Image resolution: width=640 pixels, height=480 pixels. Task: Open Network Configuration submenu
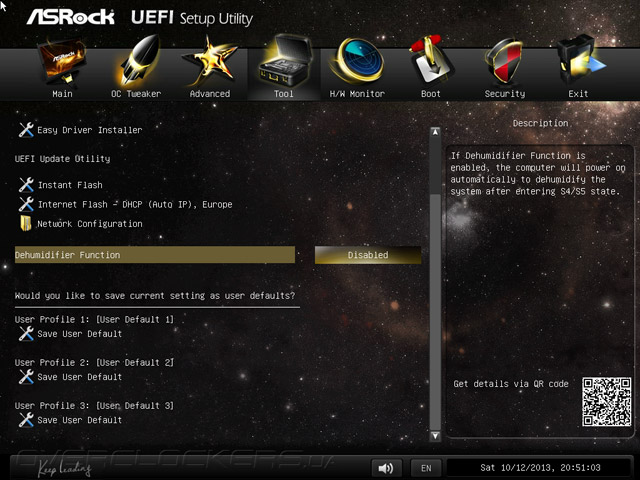pyautogui.click(x=90, y=224)
